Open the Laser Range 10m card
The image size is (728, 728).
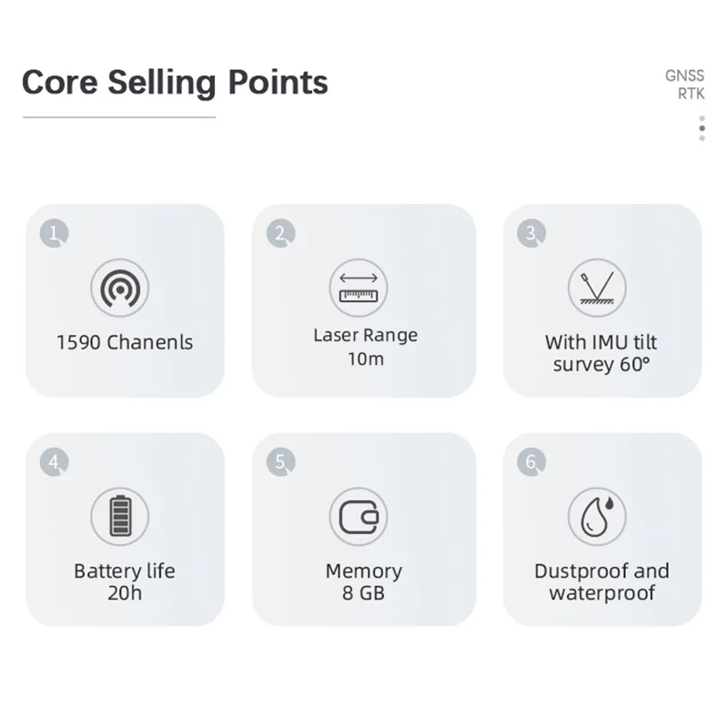(x=363, y=300)
